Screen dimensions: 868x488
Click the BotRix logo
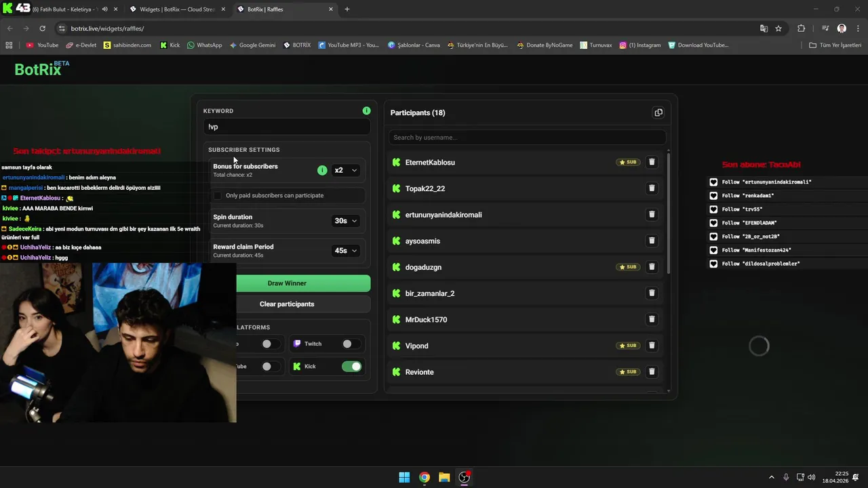coord(41,68)
